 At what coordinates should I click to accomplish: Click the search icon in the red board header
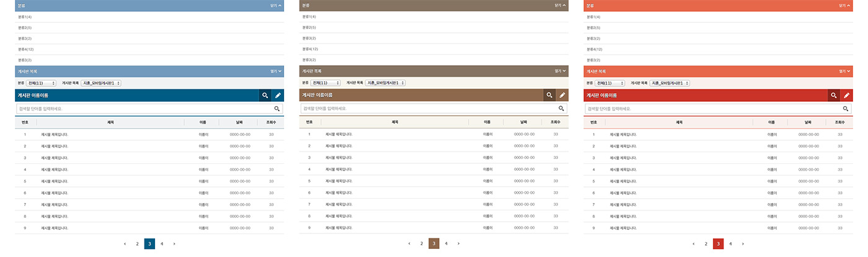pos(834,96)
